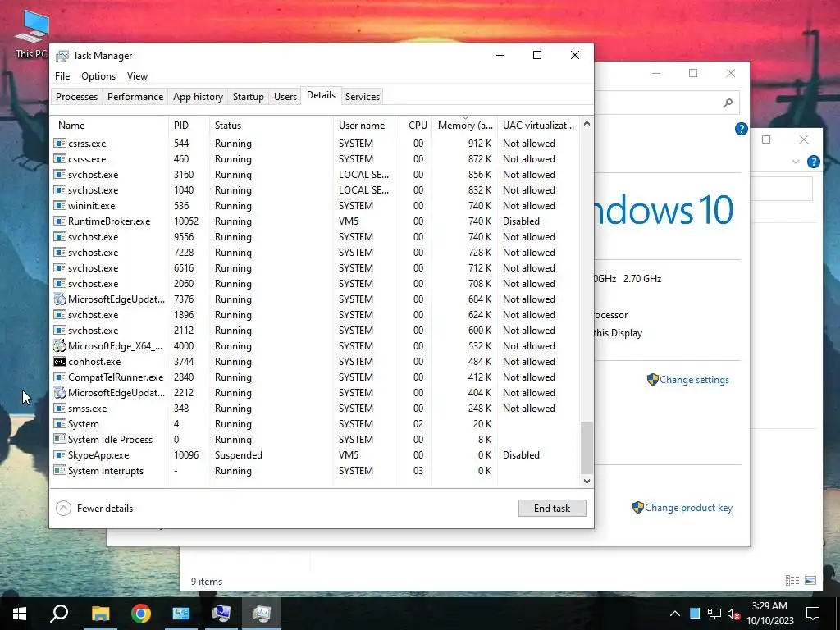Viewport: 840px width, 630px height.
Task: Open File Explorer from taskbar
Action: click(100, 614)
